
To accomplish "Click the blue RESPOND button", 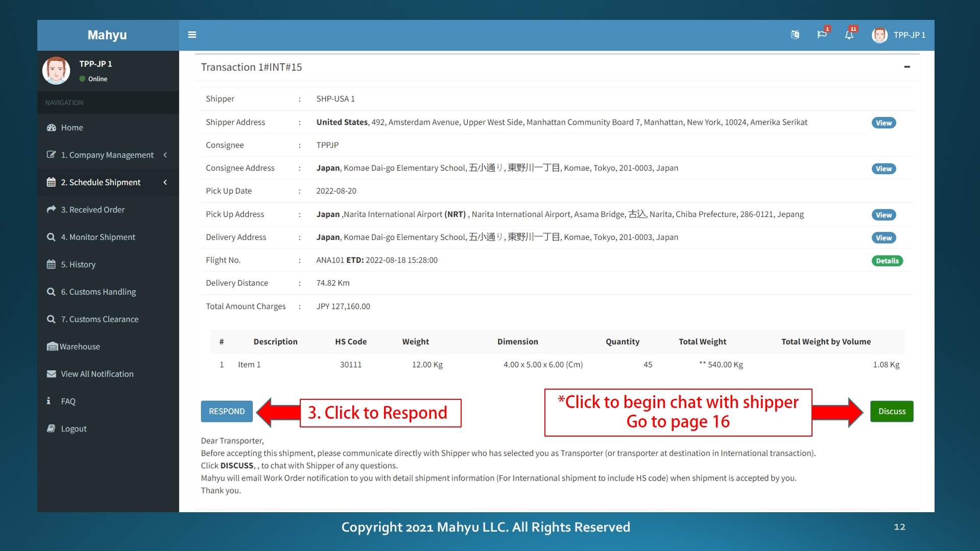I will [x=227, y=412].
